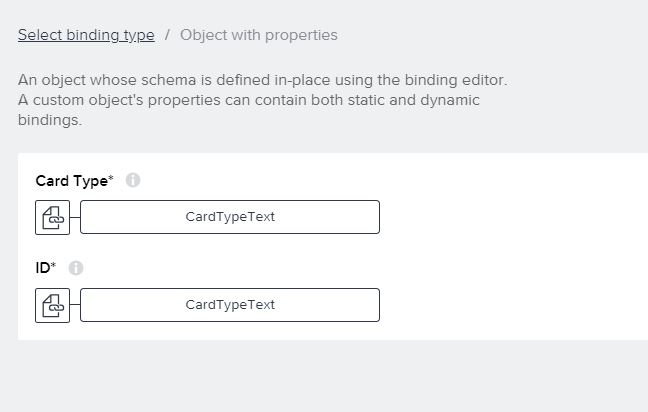Select the ID property label
The image size is (648, 412).
(43, 268)
